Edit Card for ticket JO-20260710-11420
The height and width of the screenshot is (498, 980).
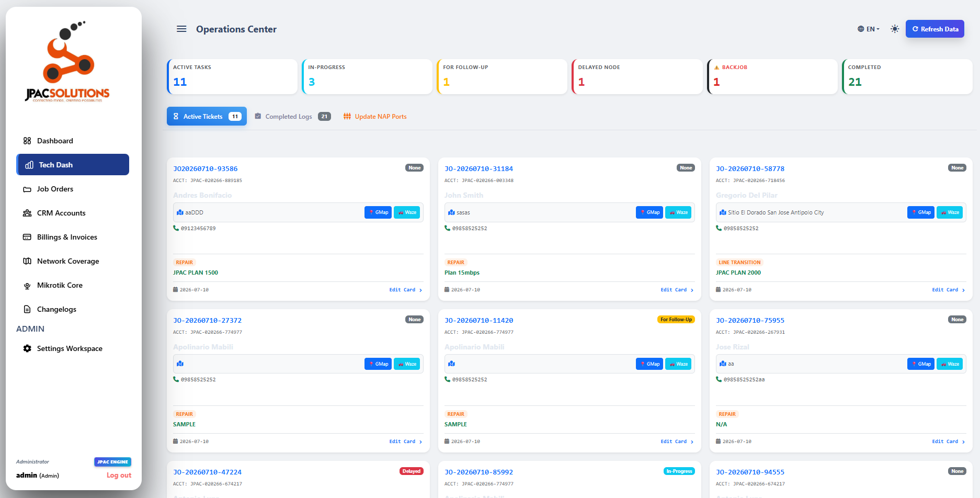[677, 442]
